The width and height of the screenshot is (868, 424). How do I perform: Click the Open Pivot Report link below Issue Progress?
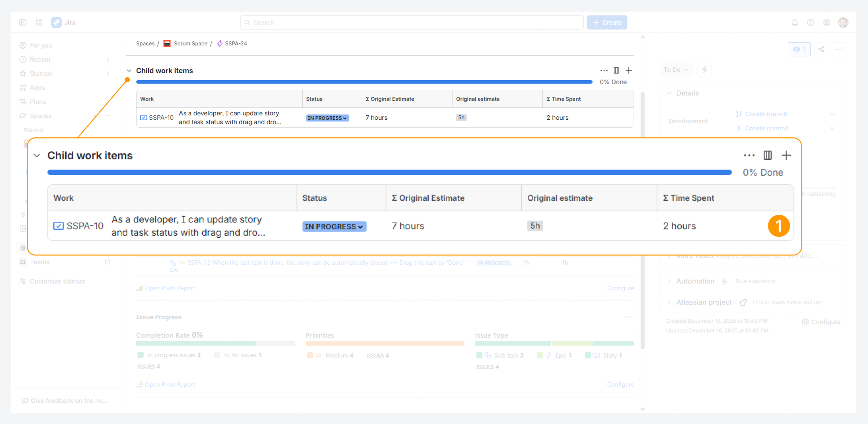[x=170, y=384]
